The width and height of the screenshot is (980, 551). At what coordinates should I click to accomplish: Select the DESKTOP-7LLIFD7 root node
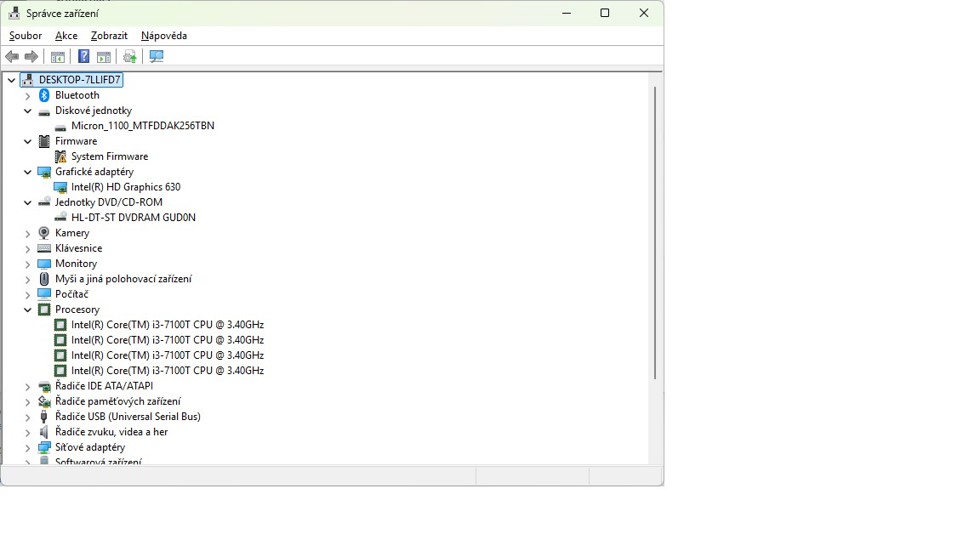(80, 80)
